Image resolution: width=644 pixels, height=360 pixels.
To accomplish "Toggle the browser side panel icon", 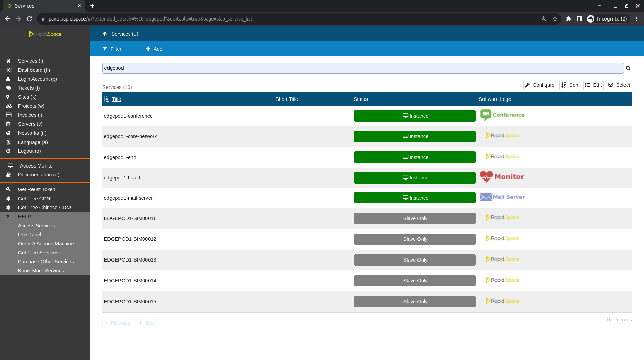I will [580, 19].
